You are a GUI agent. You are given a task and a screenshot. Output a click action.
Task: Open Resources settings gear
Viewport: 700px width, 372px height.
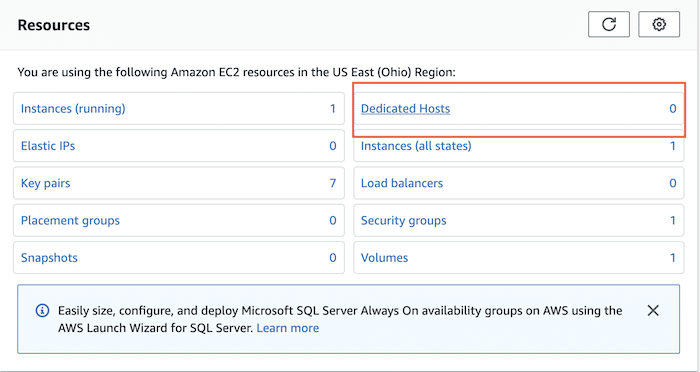click(x=659, y=24)
